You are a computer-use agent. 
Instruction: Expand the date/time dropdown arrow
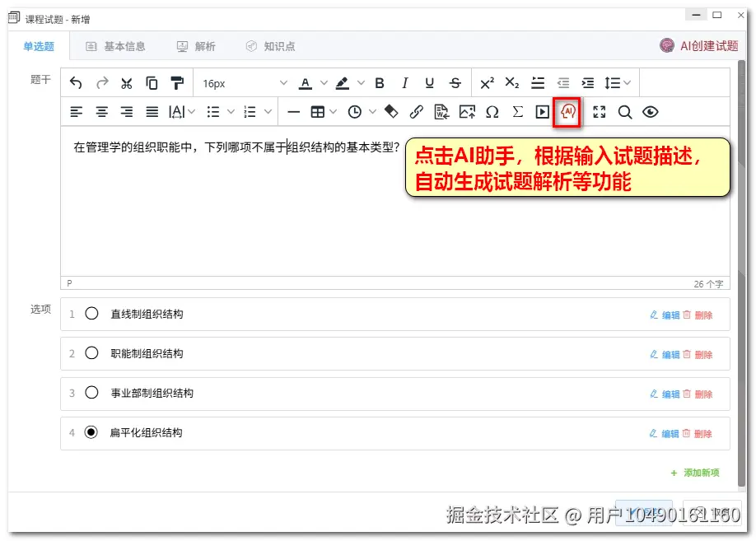372,112
